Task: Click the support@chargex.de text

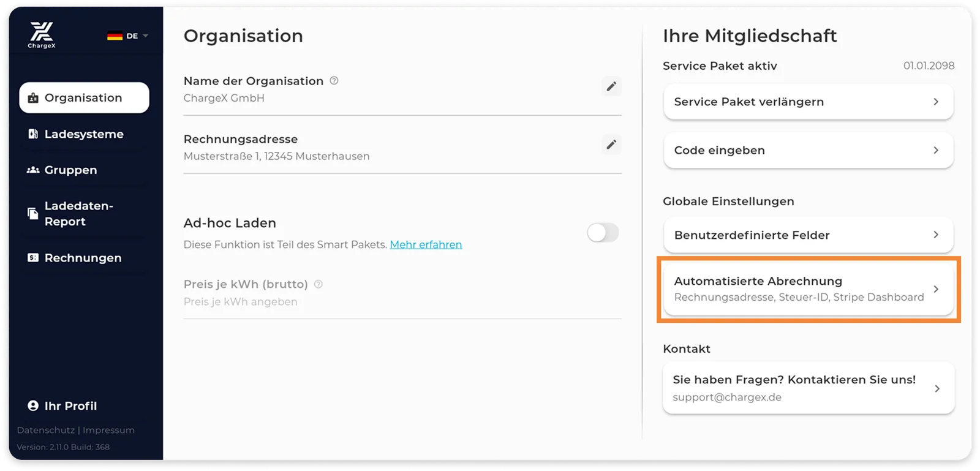Action: coord(727,398)
